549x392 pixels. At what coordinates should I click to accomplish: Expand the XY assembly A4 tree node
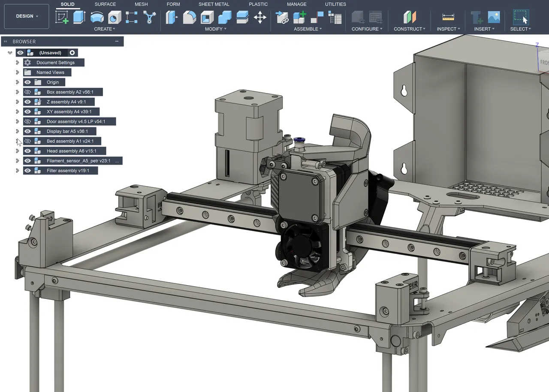coord(17,112)
